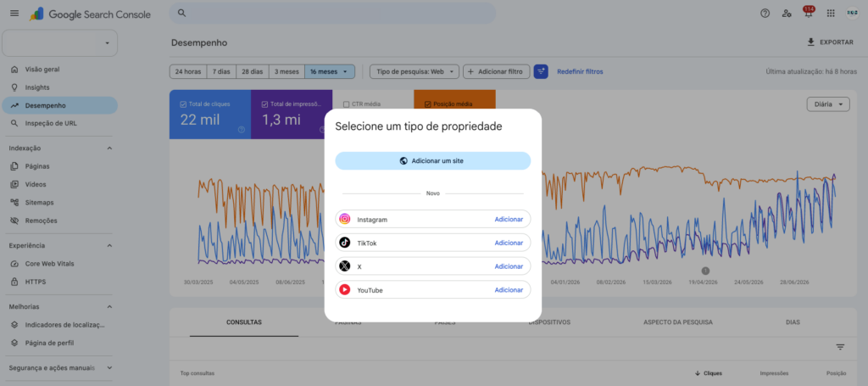This screenshot has width=868, height=386.
Task: Click the Instagram logo icon
Action: point(345,219)
